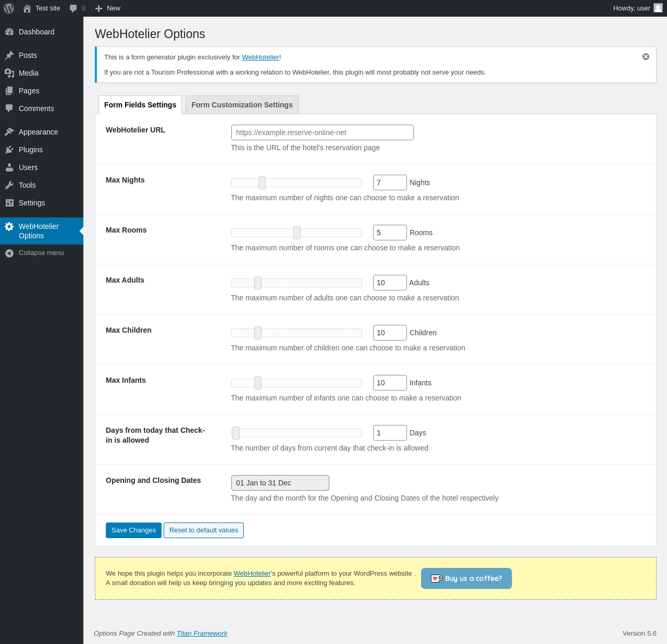Switch to Form Fields Settings tab

pyautogui.click(x=140, y=105)
